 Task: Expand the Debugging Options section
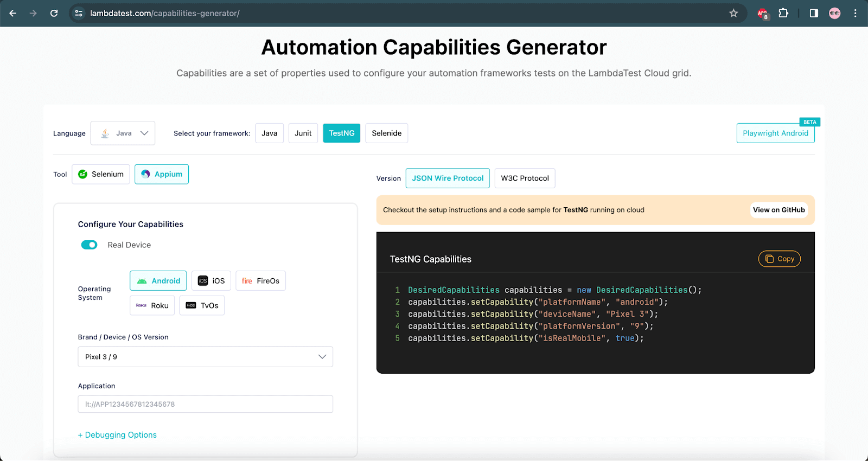coord(117,435)
